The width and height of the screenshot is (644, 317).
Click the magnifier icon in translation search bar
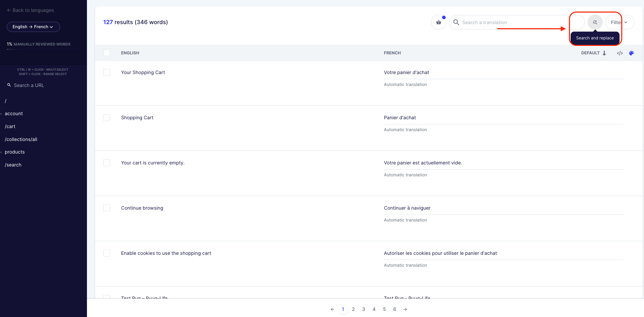pos(456,22)
